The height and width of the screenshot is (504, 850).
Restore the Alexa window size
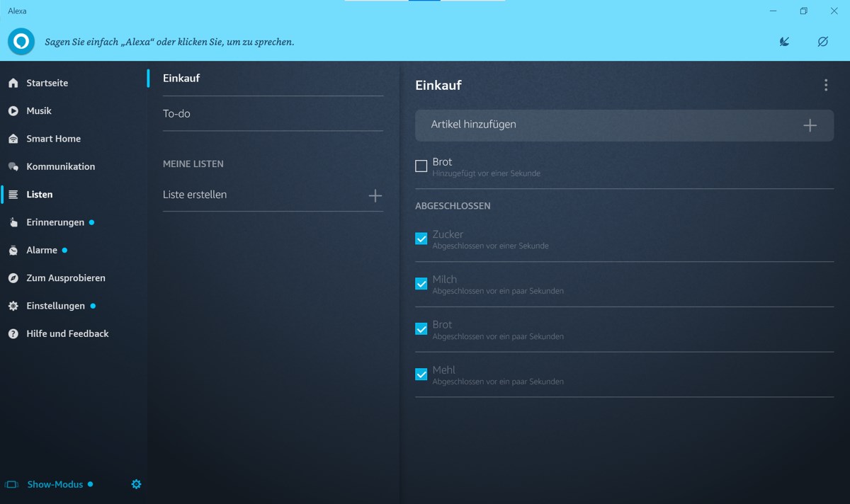tap(803, 11)
